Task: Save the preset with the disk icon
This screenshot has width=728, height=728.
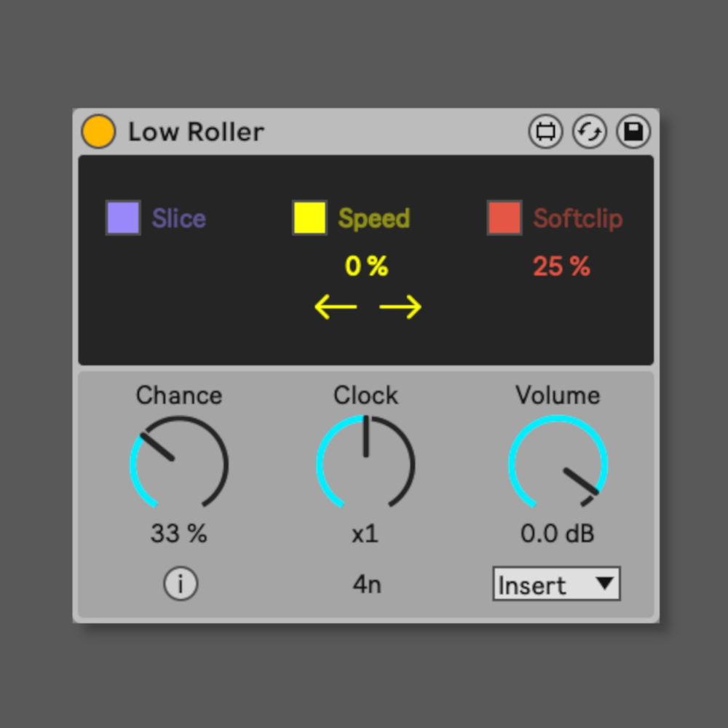Action: (x=633, y=131)
